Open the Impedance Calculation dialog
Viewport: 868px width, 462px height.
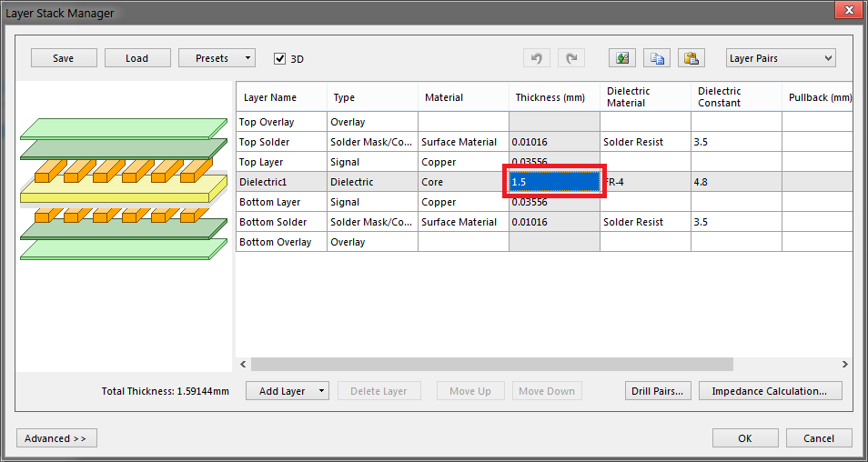pos(769,391)
